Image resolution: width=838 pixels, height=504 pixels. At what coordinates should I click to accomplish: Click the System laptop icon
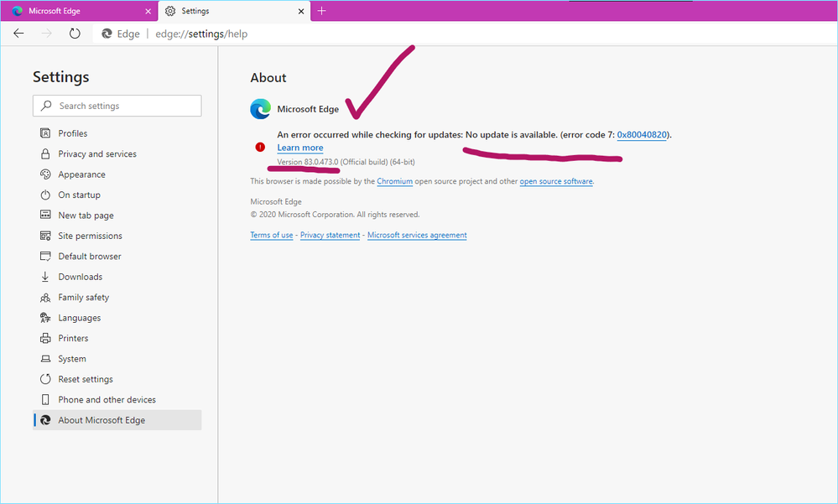click(45, 359)
